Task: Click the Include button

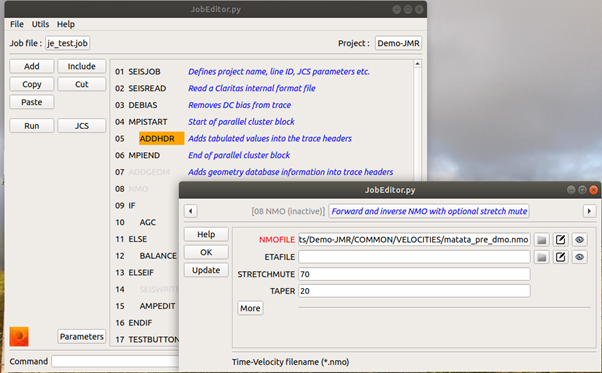Action: pos(81,66)
